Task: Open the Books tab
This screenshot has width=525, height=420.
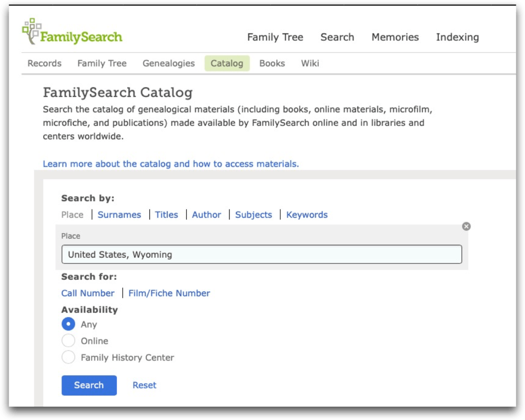Action: pyautogui.click(x=272, y=63)
